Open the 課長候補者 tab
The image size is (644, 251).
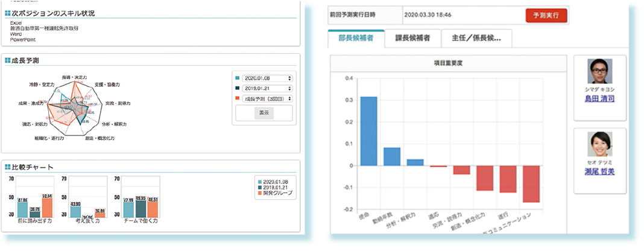pyautogui.click(x=412, y=39)
